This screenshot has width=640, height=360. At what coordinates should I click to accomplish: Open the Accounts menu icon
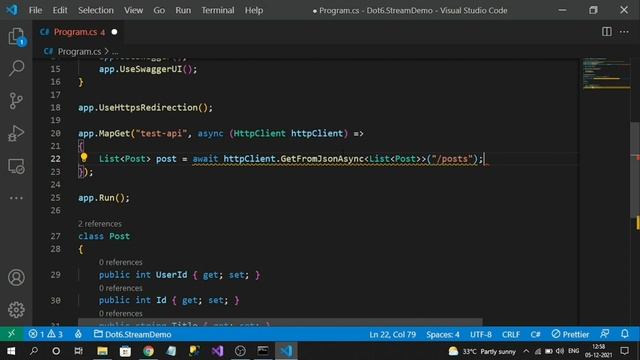point(16,278)
